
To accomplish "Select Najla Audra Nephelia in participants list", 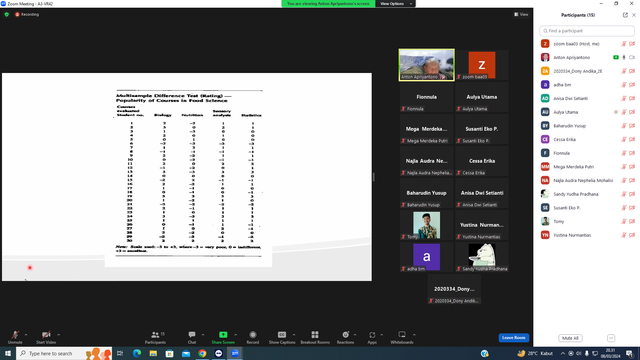I will (x=587, y=180).
